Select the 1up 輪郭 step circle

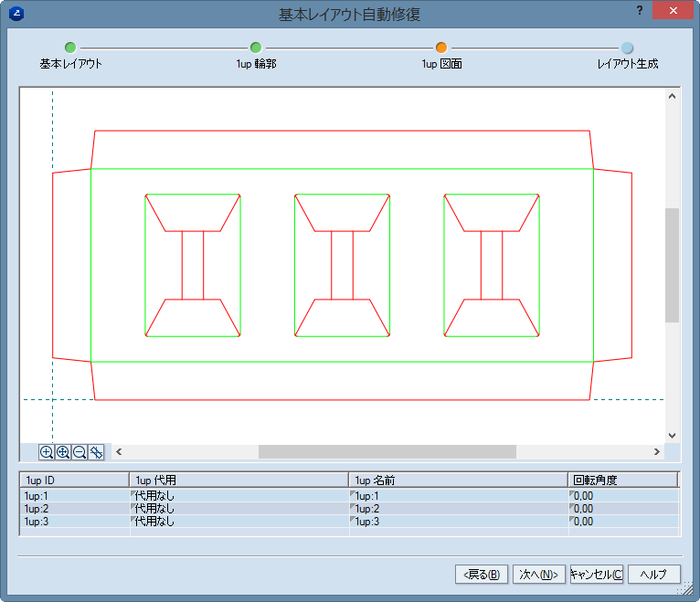tap(256, 48)
